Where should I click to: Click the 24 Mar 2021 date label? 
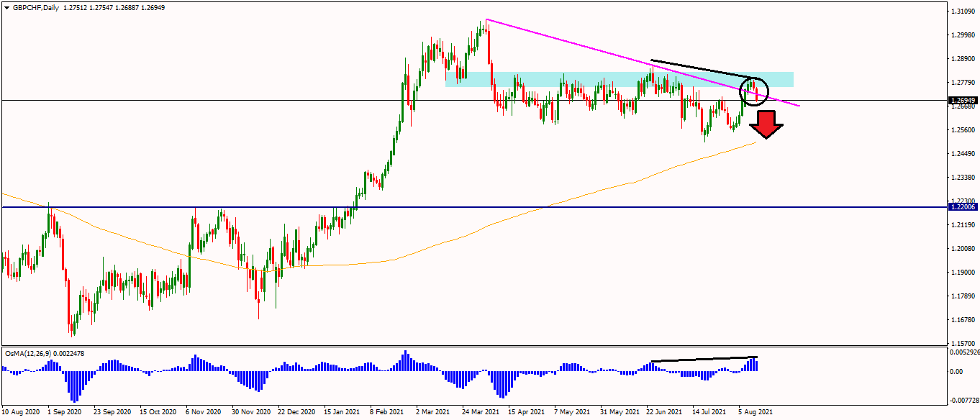point(481,412)
